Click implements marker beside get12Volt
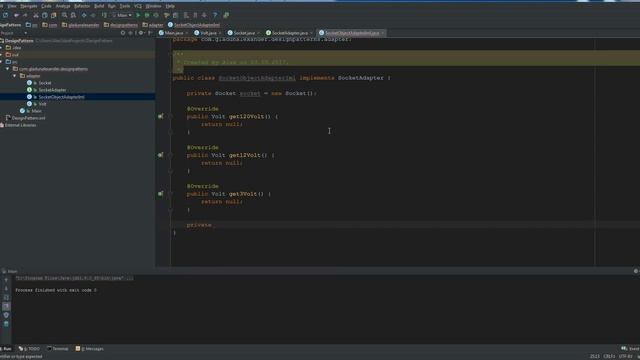 tap(160, 155)
